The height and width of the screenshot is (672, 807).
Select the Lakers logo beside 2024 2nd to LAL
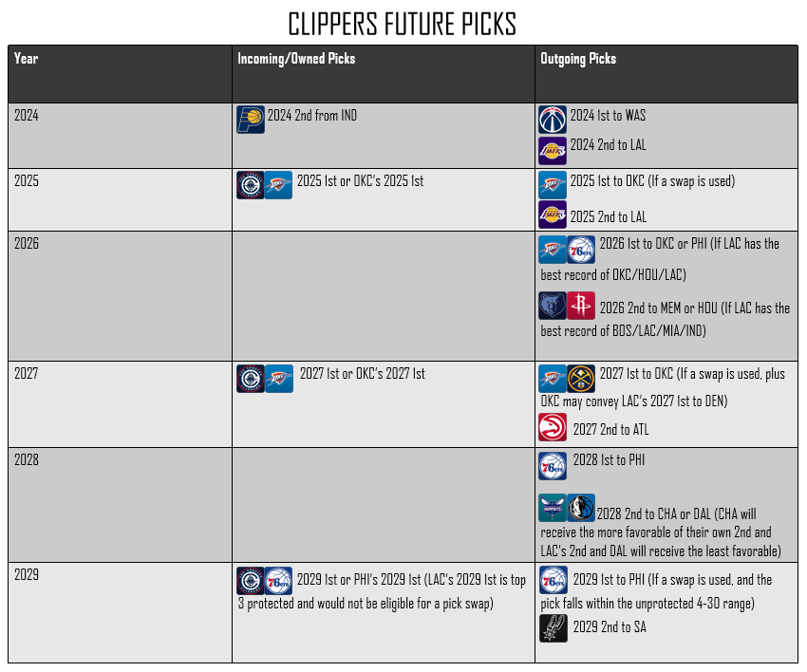pos(553,149)
